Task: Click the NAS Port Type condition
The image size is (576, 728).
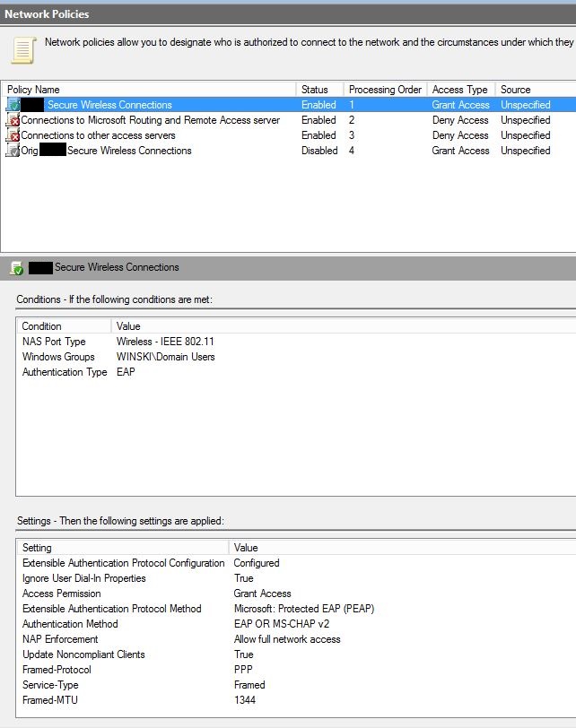Action: (54, 342)
